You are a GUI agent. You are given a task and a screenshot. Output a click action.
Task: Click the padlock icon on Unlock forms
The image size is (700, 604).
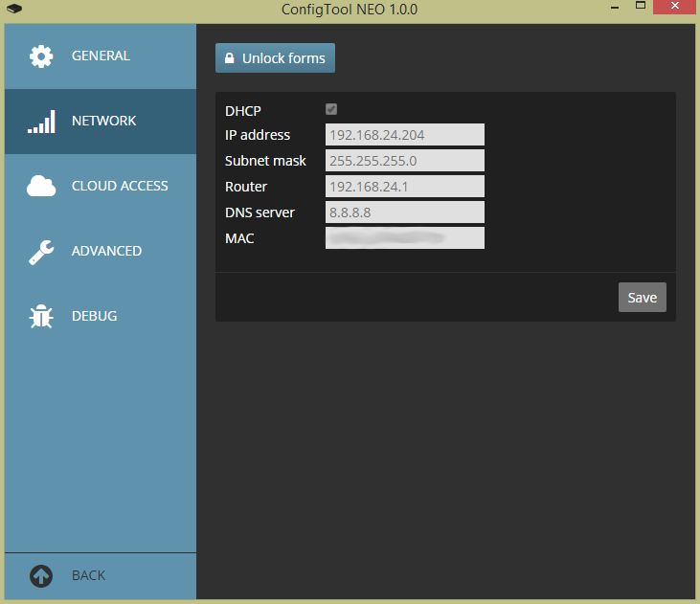[x=230, y=58]
